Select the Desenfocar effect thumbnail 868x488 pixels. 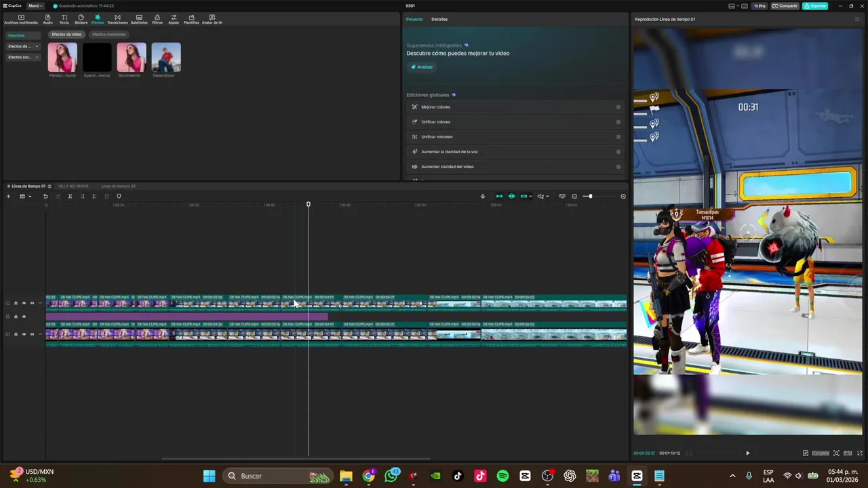point(166,58)
